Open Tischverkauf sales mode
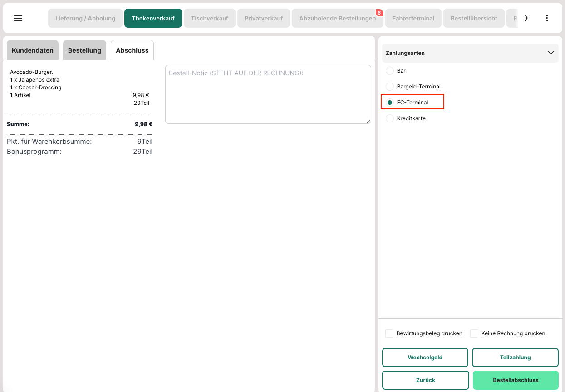565x392 pixels. click(210, 19)
